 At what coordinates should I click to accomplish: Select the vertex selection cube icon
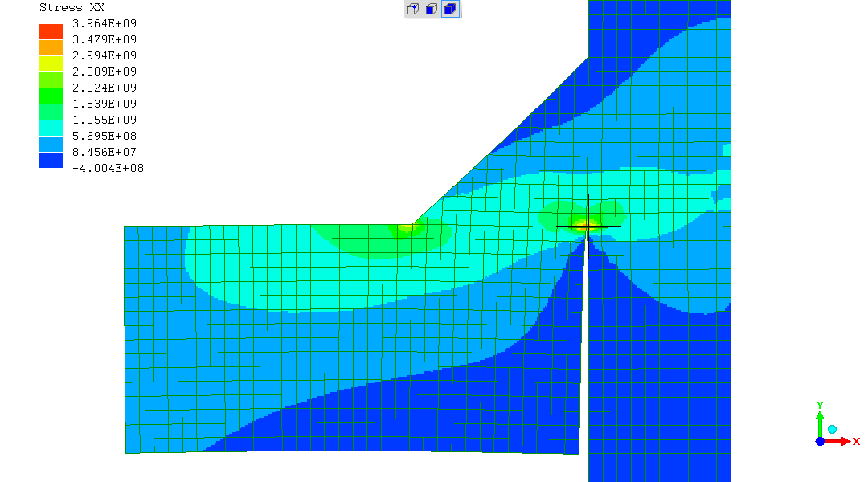click(x=412, y=10)
